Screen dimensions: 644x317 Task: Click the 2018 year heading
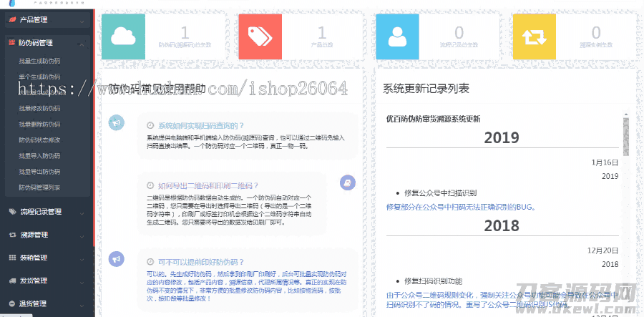(x=502, y=226)
